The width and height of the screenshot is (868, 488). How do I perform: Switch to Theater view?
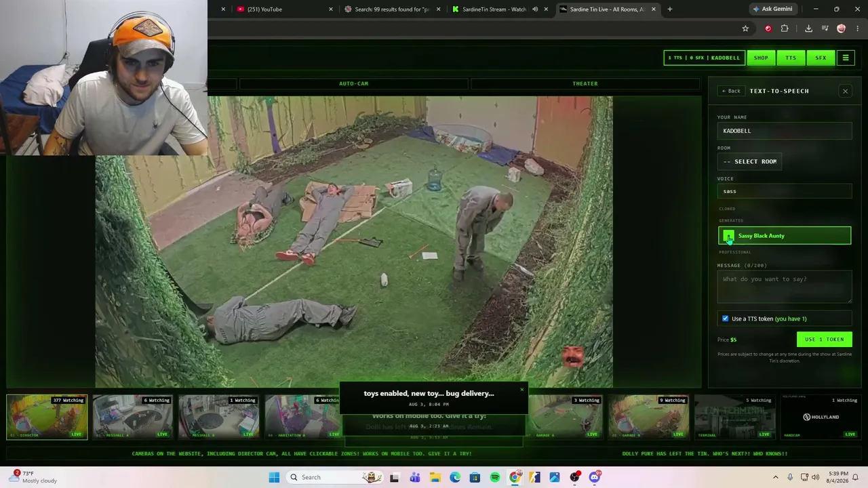pos(585,83)
